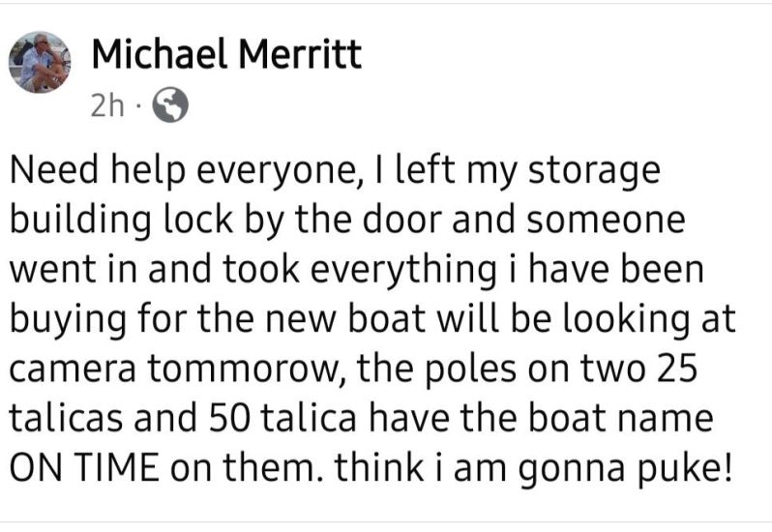Click the 2h post timestamp

(106, 107)
